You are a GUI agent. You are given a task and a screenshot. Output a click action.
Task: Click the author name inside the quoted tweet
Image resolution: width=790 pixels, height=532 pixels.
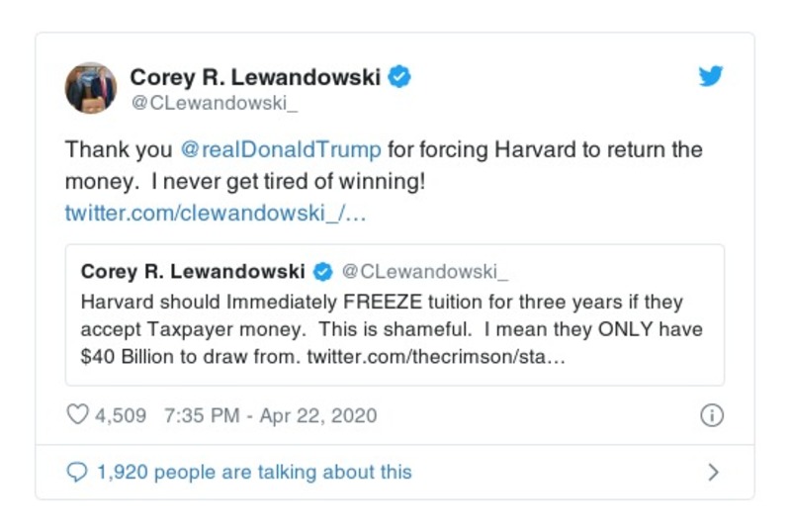pyautogui.click(x=193, y=271)
